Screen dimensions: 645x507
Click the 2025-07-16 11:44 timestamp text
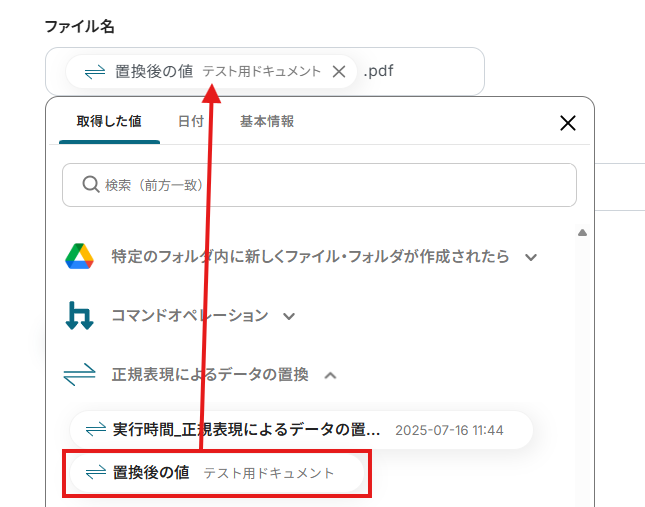pyautogui.click(x=449, y=430)
